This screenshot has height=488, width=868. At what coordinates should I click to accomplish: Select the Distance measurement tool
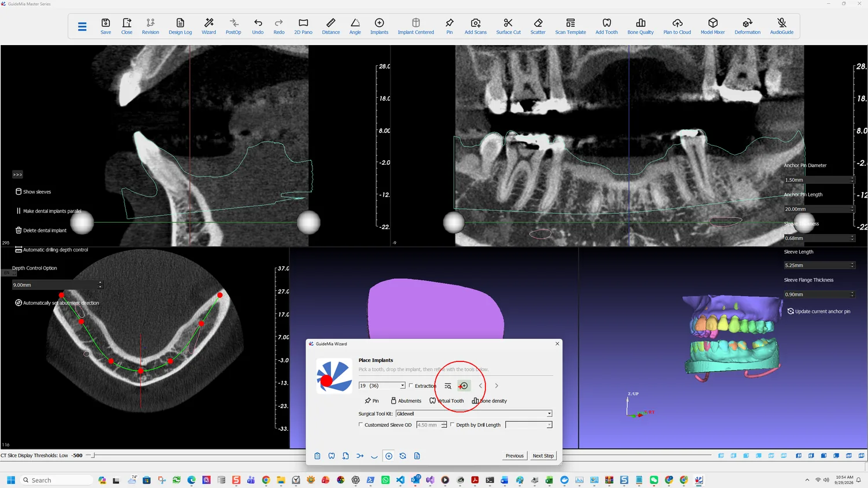pos(331,26)
